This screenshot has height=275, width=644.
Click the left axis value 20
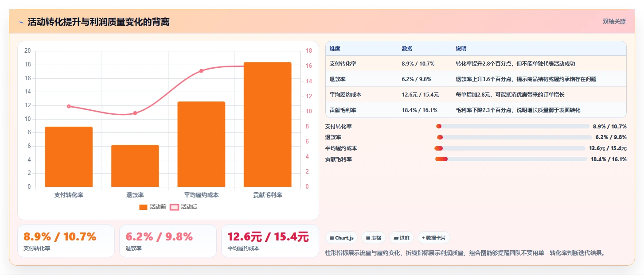pos(27,51)
